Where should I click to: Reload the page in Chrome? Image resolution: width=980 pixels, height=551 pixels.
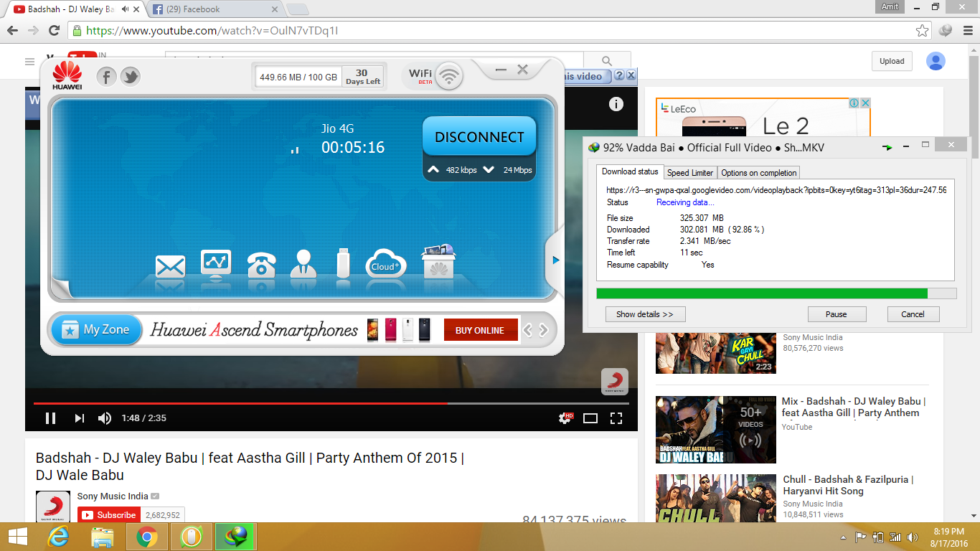[54, 31]
